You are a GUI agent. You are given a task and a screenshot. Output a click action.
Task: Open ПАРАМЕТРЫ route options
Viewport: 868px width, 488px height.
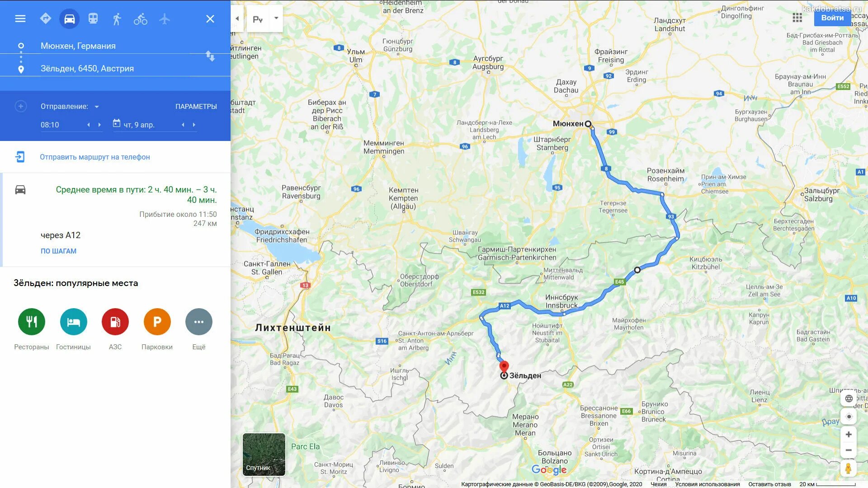(196, 107)
